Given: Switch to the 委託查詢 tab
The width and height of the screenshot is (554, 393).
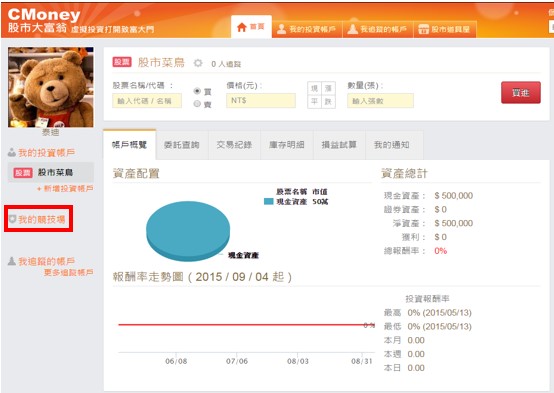Looking at the screenshot, I should coord(182,145).
